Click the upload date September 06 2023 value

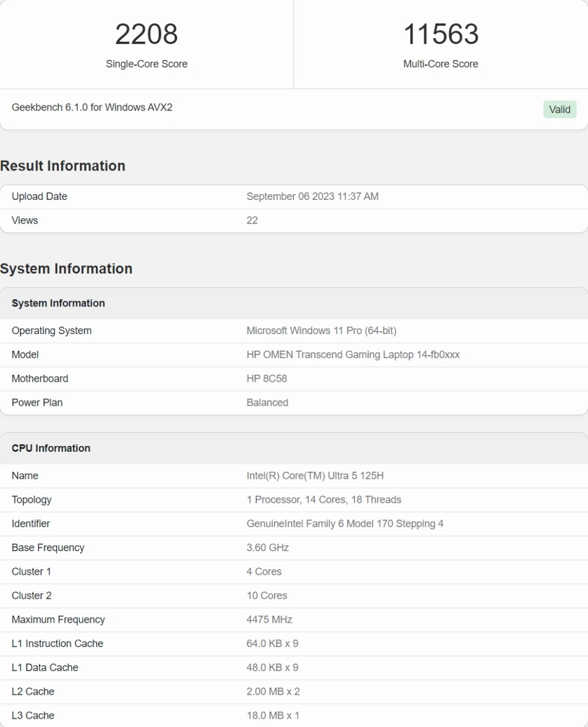(x=312, y=196)
